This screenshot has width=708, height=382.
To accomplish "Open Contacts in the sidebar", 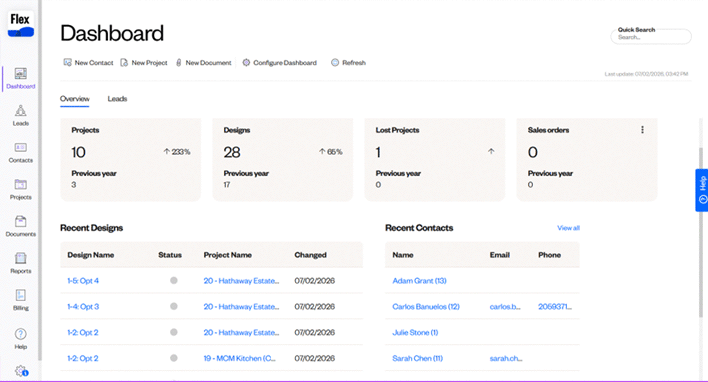I will click(x=20, y=153).
